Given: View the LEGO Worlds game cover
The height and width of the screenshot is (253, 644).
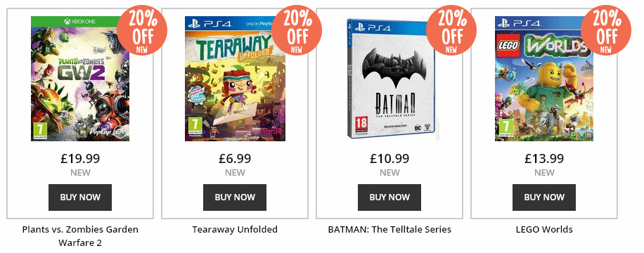Looking at the screenshot, I should pos(543,79).
